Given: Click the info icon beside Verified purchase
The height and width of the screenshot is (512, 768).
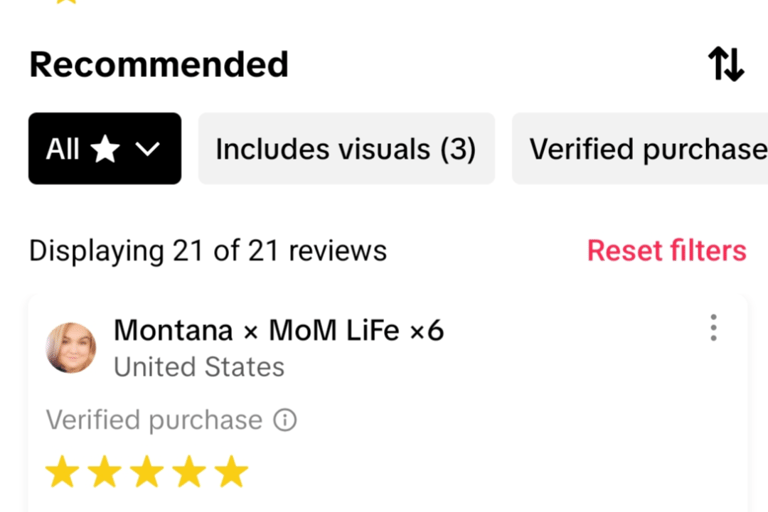Looking at the screenshot, I should coord(286,420).
